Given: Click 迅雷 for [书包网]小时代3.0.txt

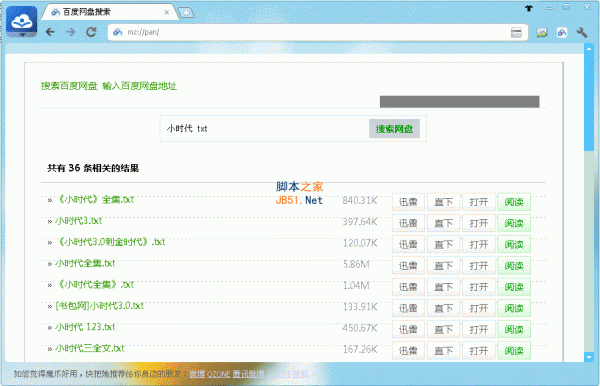Looking at the screenshot, I should (408, 308).
